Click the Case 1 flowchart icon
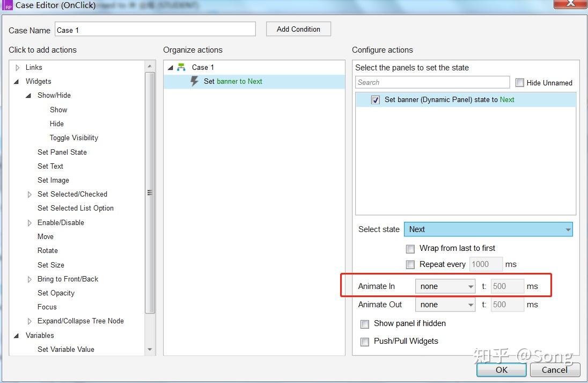This screenshot has width=588, height=383. 181,67
